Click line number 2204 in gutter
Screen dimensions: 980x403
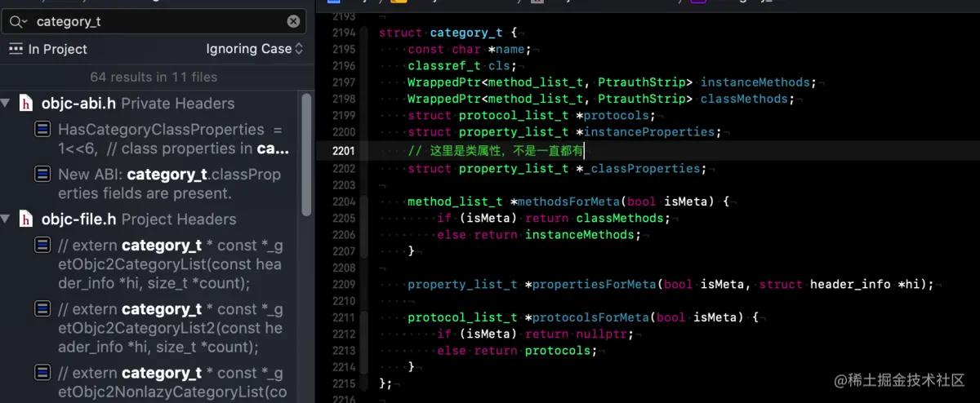pos(345,201)
